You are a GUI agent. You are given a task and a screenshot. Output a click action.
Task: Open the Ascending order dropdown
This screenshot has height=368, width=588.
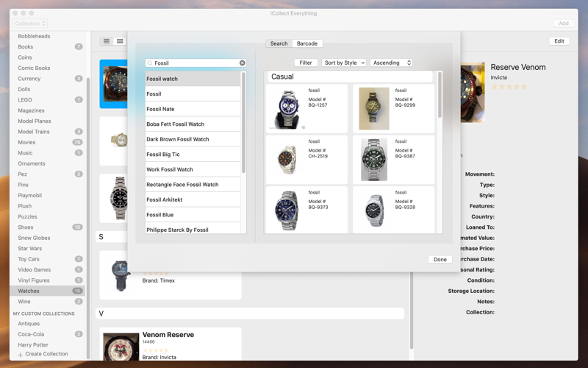tap(391, 63)
